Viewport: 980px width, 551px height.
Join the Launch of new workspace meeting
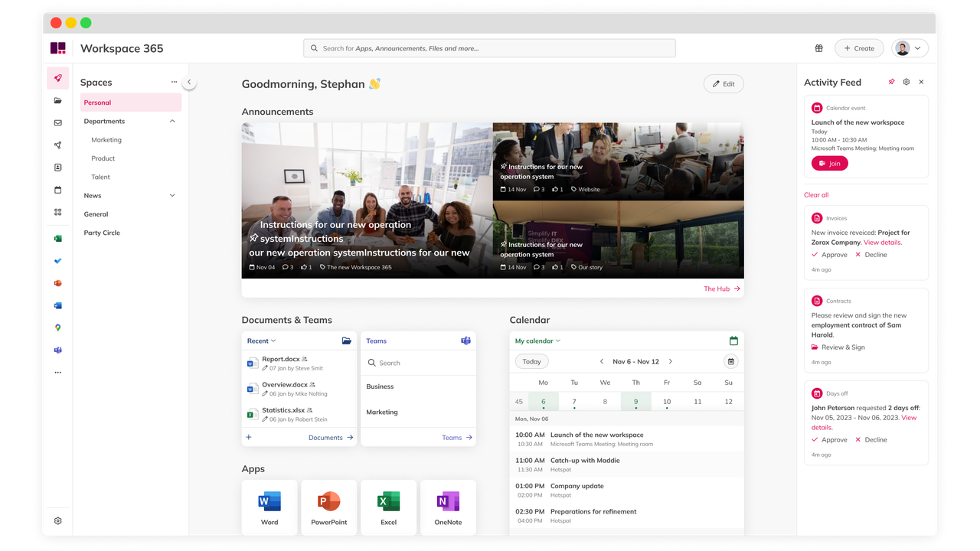830,163
